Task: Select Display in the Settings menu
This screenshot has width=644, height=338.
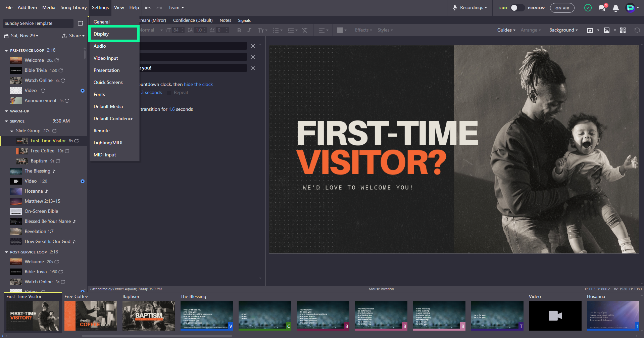Action: click(x=114, y=34)
